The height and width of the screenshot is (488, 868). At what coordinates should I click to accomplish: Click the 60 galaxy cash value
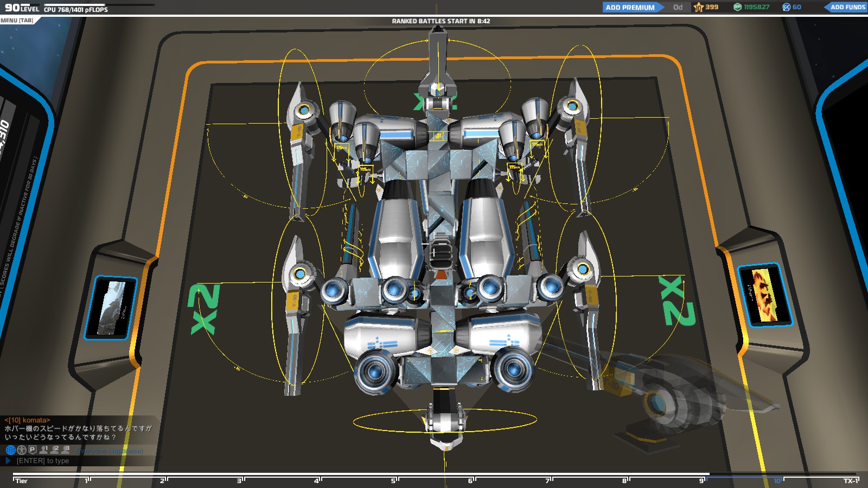point(797,7)
